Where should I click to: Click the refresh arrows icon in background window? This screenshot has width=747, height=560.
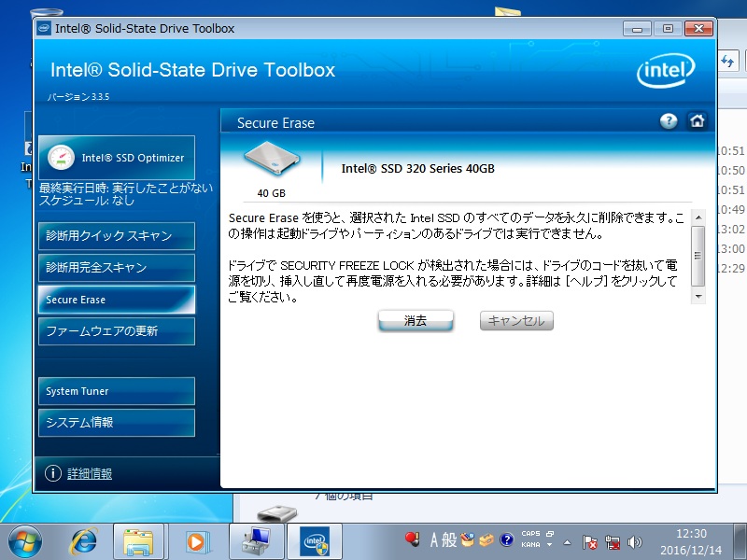click(x=727, y=61)
